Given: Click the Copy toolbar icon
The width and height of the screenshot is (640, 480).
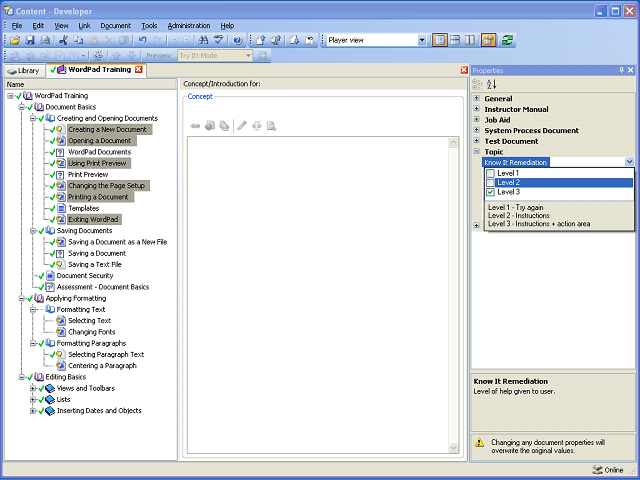Looking at the screenshot, I should click(x=78, y=40).
